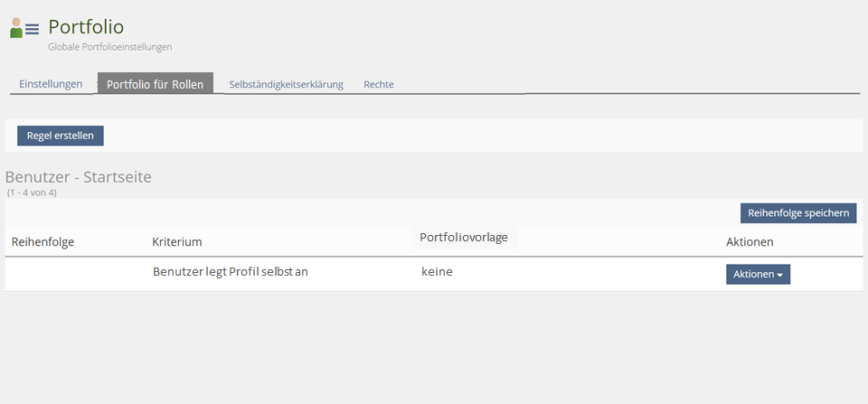Click the Portfoliovorlage column header
This screenshot has width=868, height=404.
point(463,238)
